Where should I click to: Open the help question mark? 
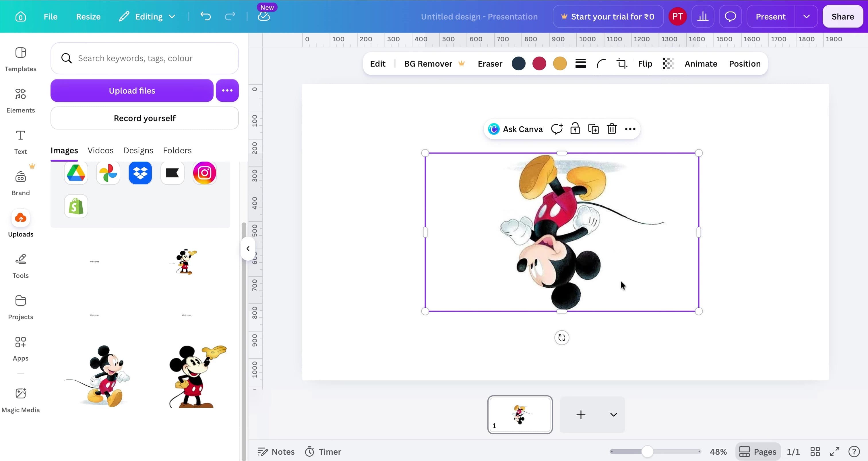(854, 452)
